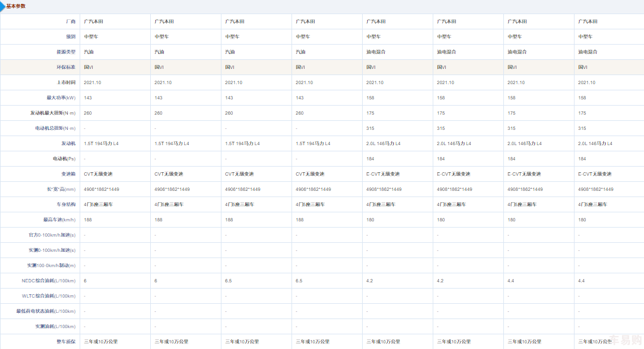Screen dimensions: 644x349
Task: Select the 实测0-100km/h加速(s) row label
Action: pos(52,250)
